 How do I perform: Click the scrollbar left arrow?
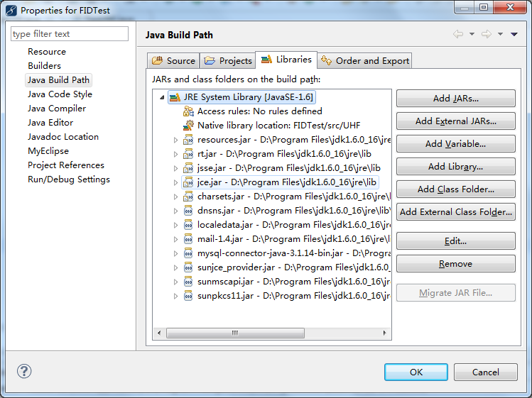point(159,333)
